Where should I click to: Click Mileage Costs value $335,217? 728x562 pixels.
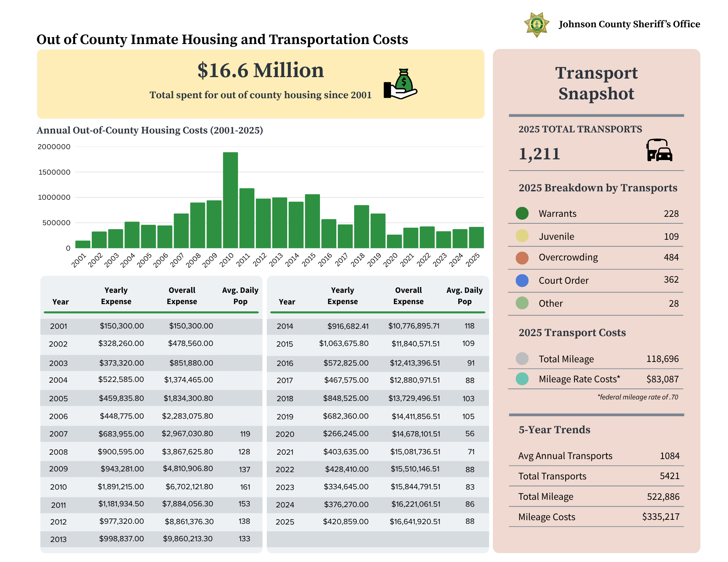click(661, 517)
